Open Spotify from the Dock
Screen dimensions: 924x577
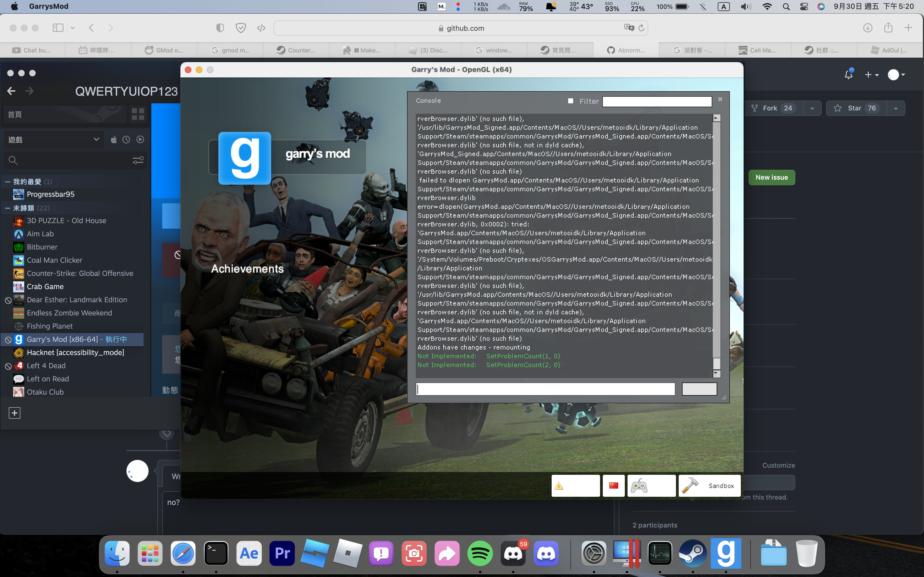[x=480, y=554]
